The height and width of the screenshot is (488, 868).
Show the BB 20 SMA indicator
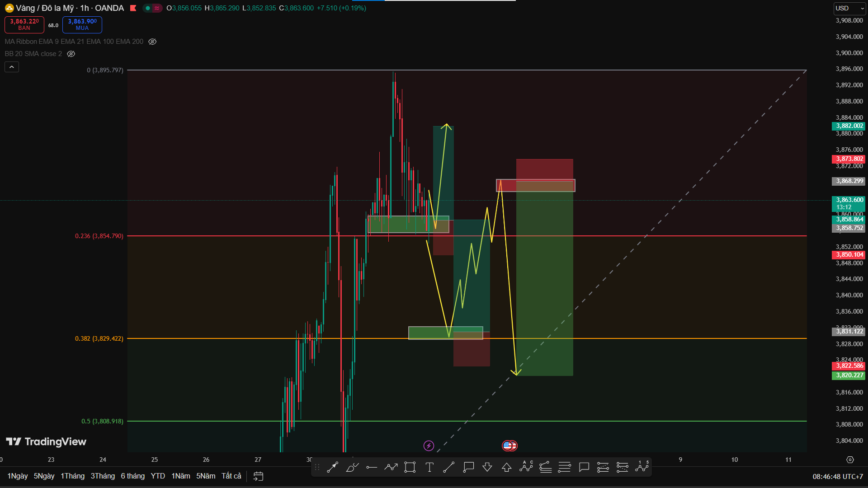click(71, 54)
